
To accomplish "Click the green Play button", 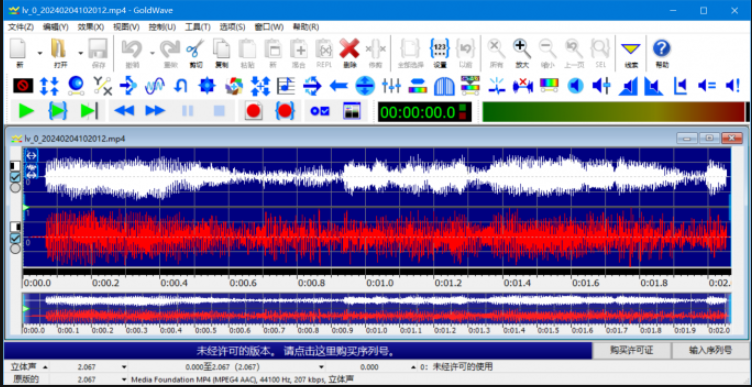I will coord(26,111).
